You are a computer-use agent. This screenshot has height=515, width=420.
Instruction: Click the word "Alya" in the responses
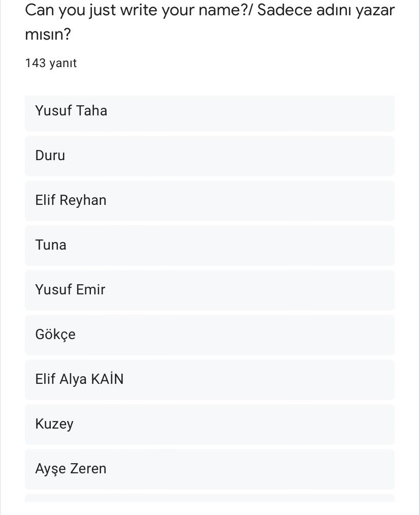point(74,379)
